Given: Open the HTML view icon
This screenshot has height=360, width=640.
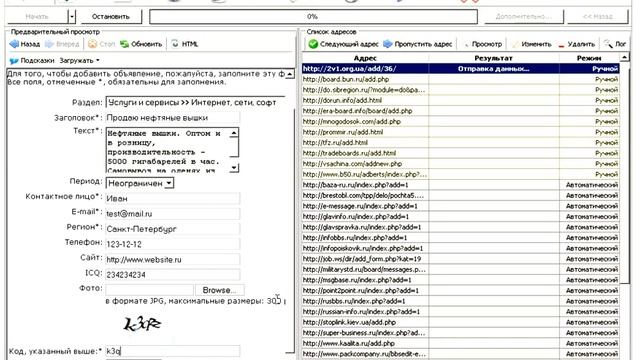Looking at the screenshot, I should coord(175,44).
